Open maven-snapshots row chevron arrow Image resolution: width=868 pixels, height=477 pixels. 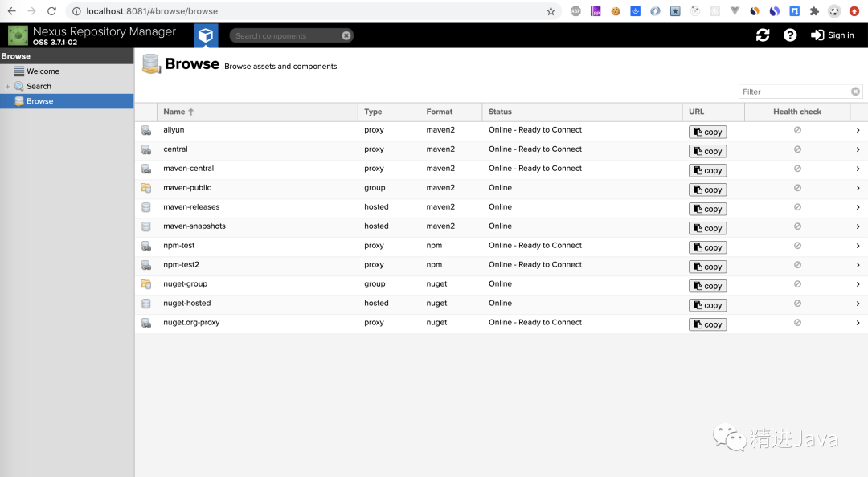(858, 227)
